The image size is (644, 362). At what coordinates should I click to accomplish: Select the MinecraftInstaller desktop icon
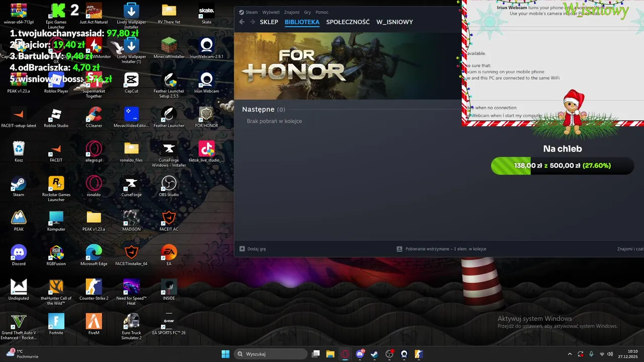pos(169,48)
